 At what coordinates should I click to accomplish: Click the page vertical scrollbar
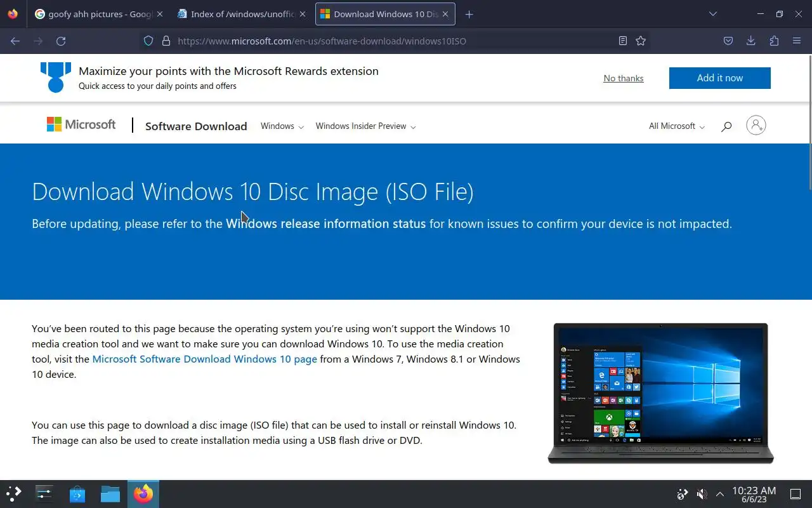tap(809, 124)
